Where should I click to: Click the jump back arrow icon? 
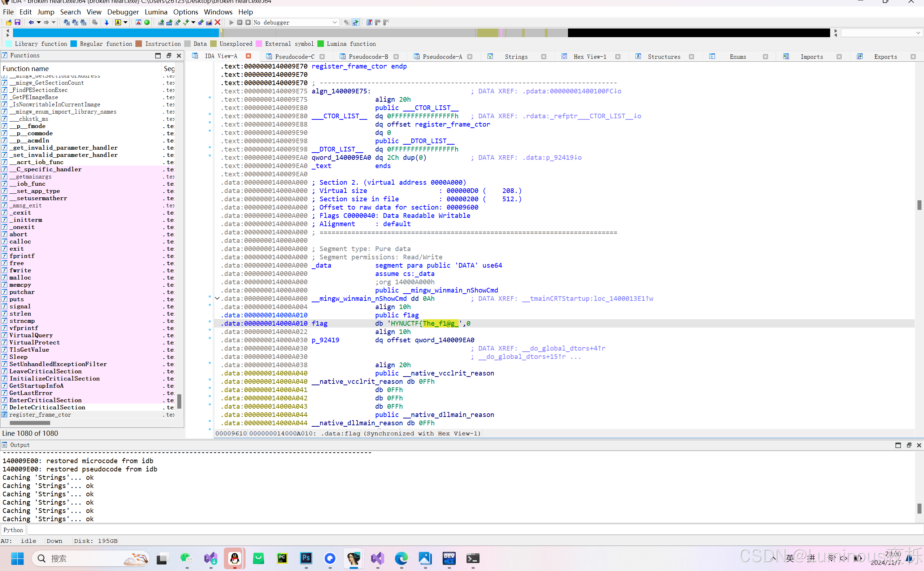[x=31, y=22]
